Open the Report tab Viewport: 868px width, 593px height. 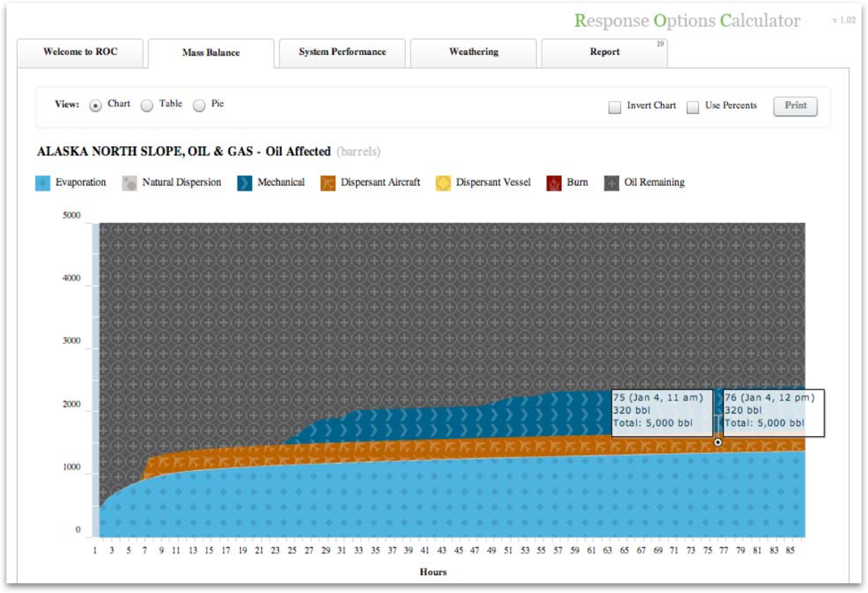[x=605, y=53]
